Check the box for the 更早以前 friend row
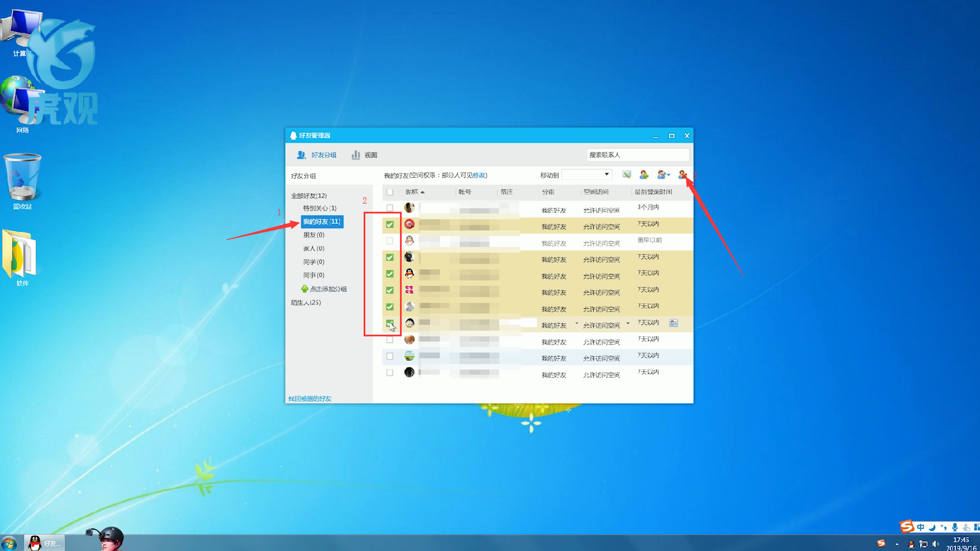980x551 pixels. coord(390,241)
